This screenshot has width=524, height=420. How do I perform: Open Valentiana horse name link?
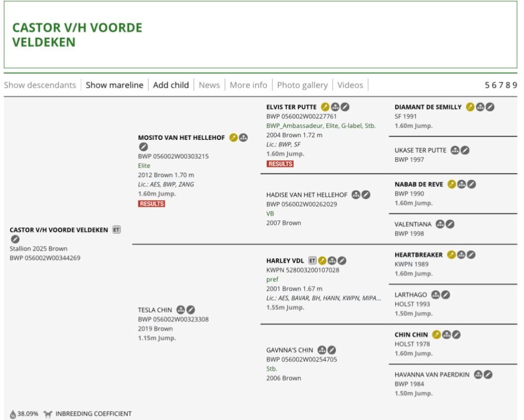tap(413, 224)
